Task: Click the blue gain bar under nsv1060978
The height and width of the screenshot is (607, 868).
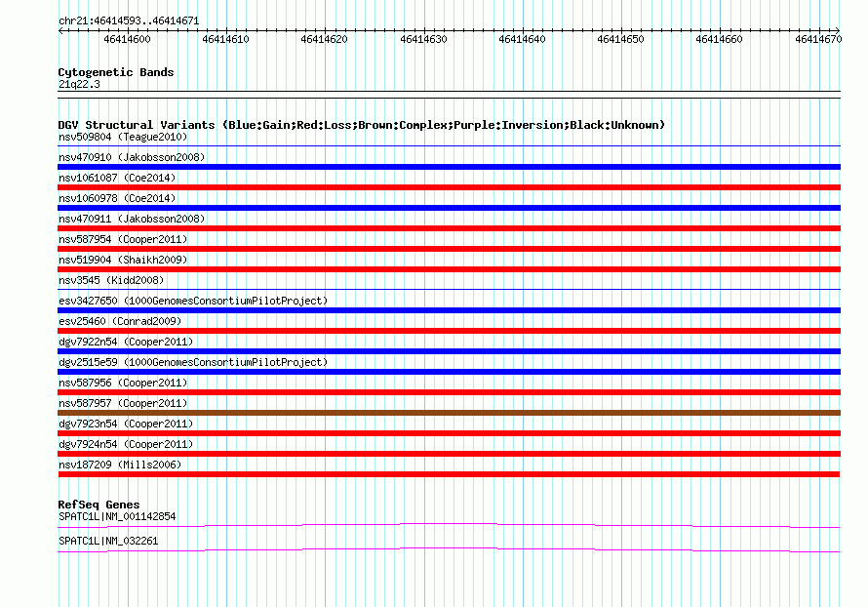Action: [x=449, y=208]
